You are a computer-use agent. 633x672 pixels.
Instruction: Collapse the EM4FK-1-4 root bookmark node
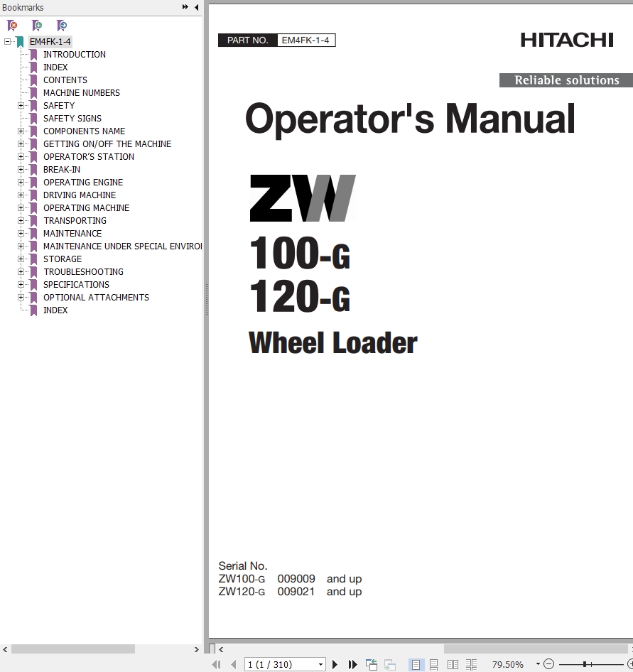7,42
